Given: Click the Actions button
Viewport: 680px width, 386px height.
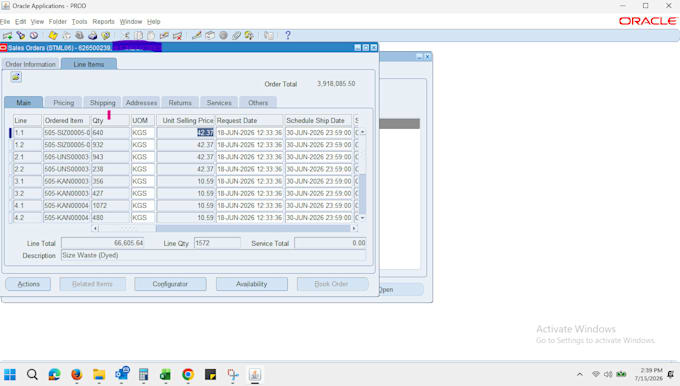Looking at the screenshot, I should coord(28,284).
